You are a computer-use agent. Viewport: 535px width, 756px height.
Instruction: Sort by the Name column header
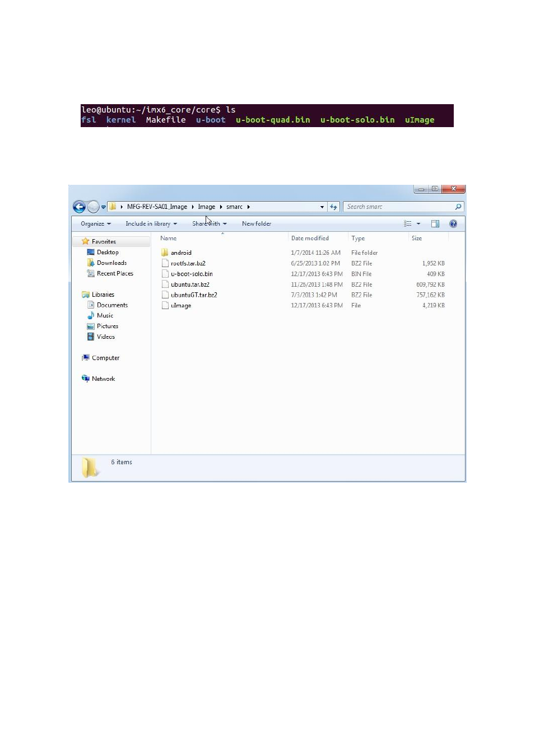[168, 238]
